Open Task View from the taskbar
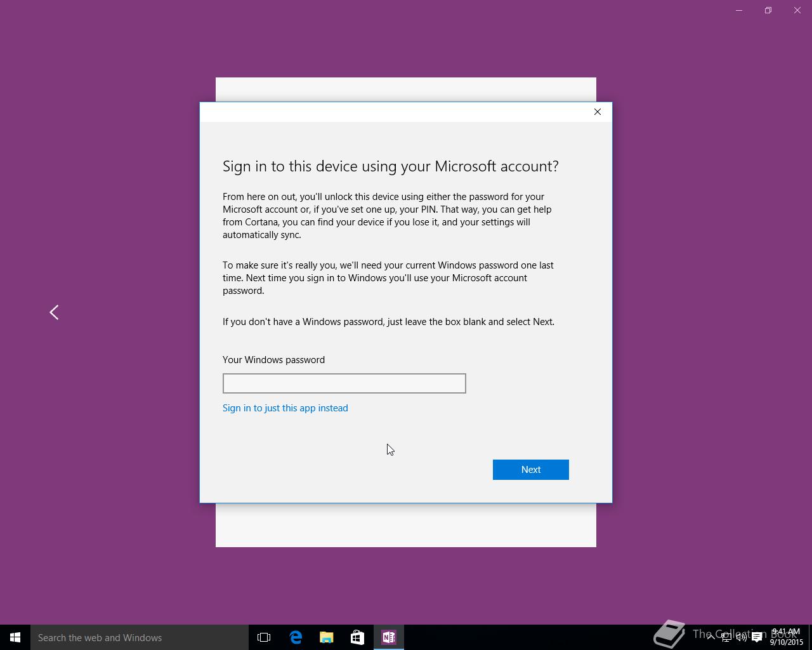Image resolution: width=812 pixels, height=650 pixels. (264, 637)
